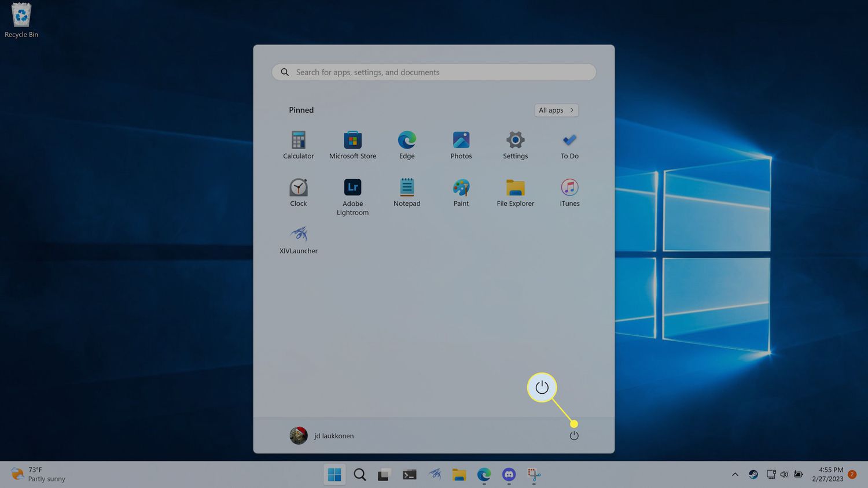
Task: Open Task View on the taskbar
Action: point(384,475)
